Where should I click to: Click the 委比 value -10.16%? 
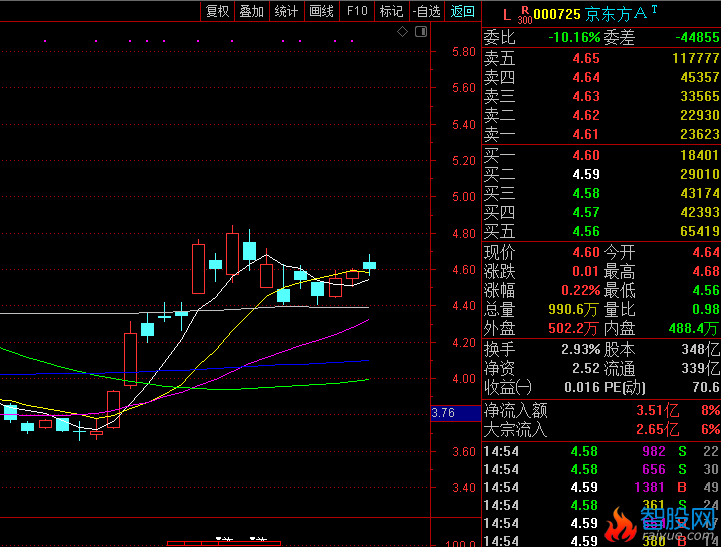[574, 37]
